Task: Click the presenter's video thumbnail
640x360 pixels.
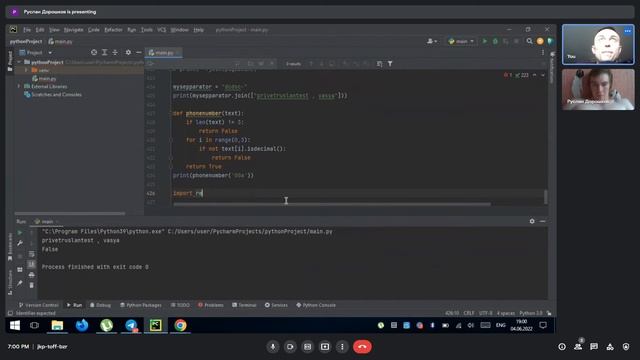Action: coord(598,89)
